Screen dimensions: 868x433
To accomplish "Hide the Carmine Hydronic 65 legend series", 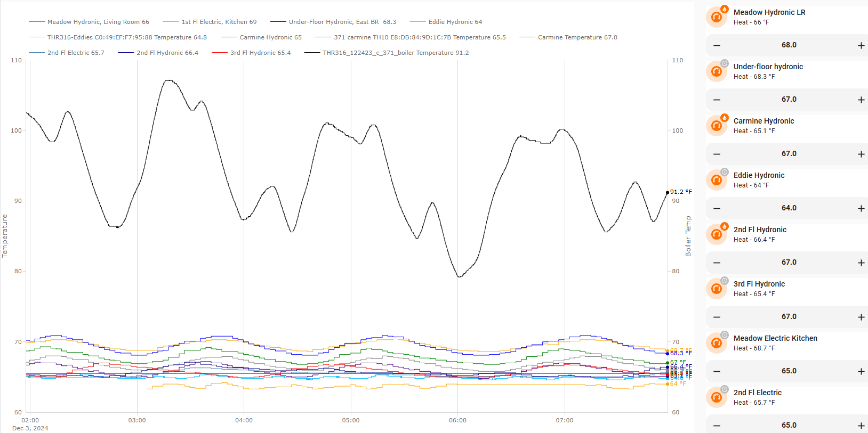I will (x=261, y=37).
